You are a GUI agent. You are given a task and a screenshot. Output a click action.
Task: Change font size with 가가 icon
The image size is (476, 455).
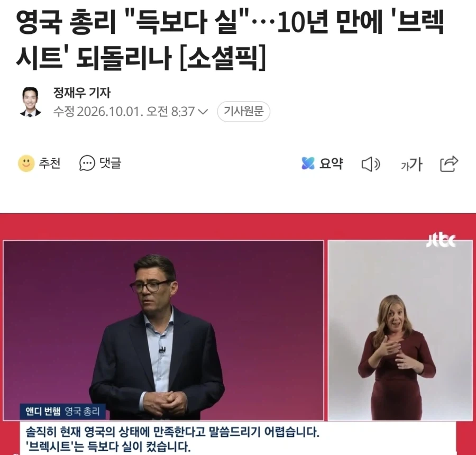coord(411,165)
